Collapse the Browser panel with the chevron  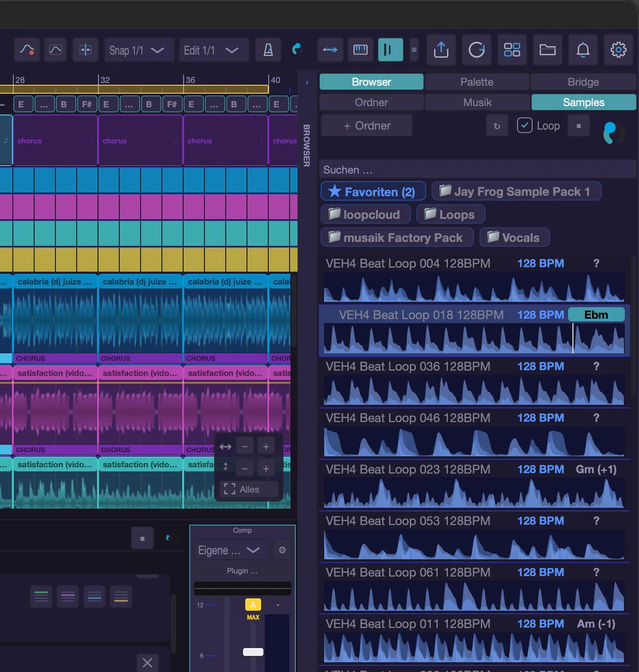click(307, 83)
